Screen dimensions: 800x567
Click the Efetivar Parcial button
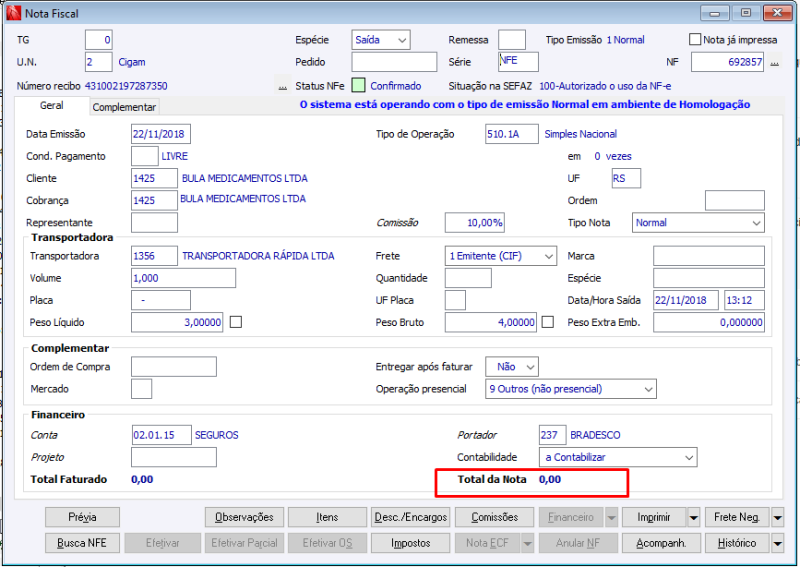click(244, 544)
